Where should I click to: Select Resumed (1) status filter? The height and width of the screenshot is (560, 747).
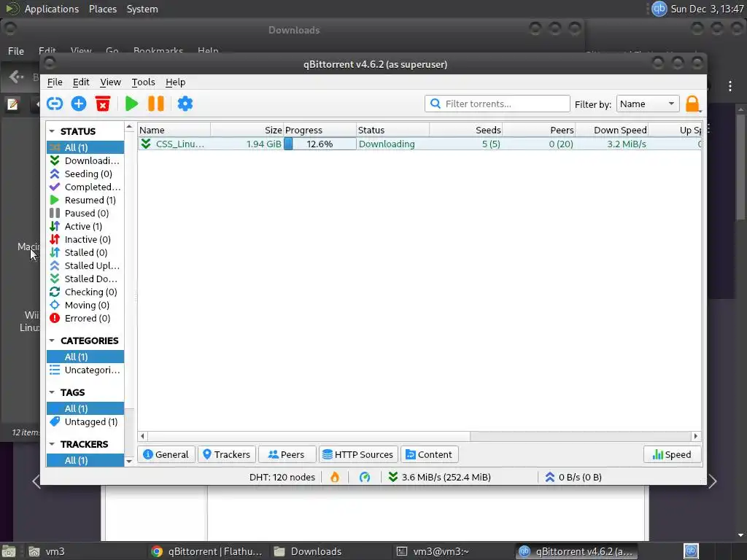[85, 200]
